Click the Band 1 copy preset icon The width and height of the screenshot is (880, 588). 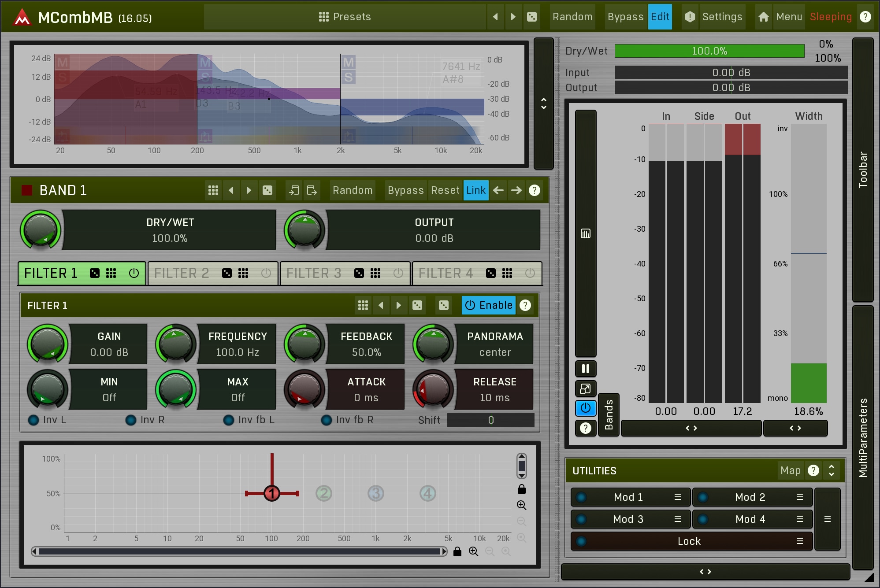click(294, 190)
